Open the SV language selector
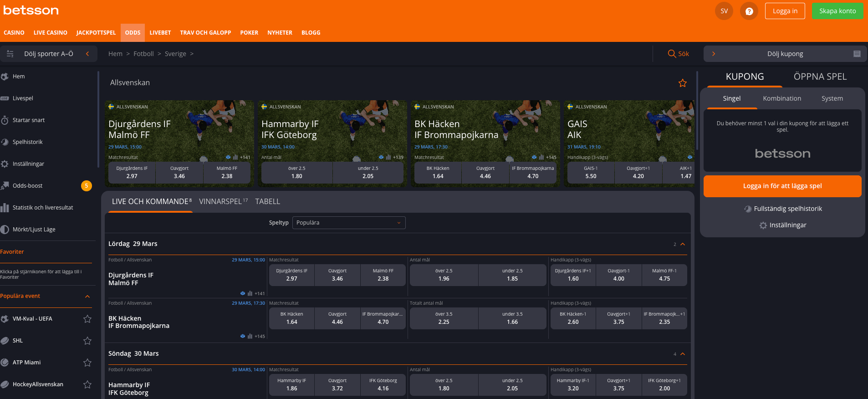 pyautogui.click(x=724, y=11)
